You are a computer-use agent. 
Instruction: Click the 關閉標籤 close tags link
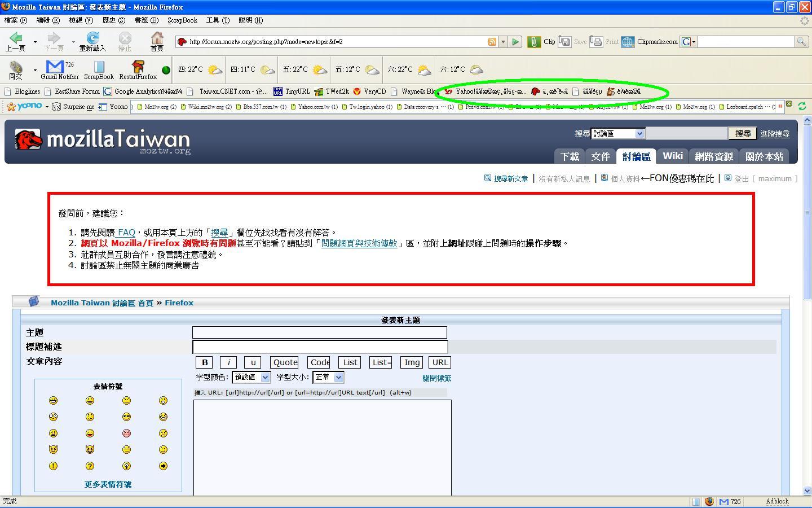click(437, 378)
